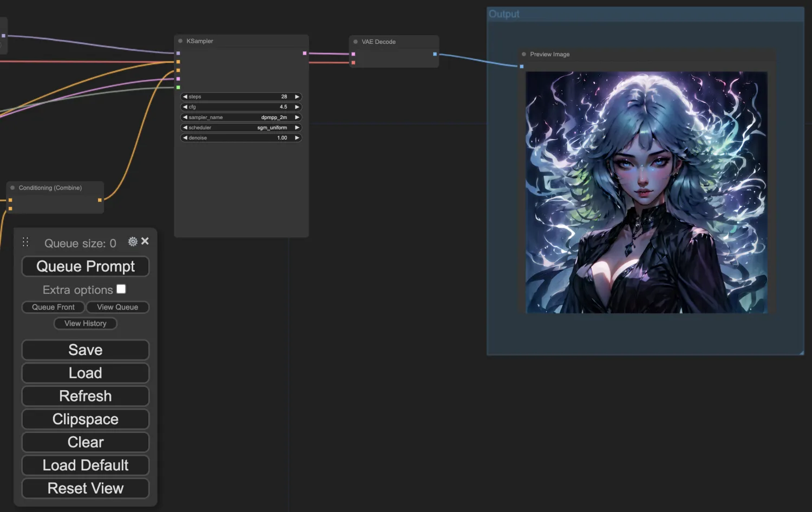The height and width of the screenshot is (512, 812).
Task: Select the Conditioning (Combine) node title
Action: (50, 188)
